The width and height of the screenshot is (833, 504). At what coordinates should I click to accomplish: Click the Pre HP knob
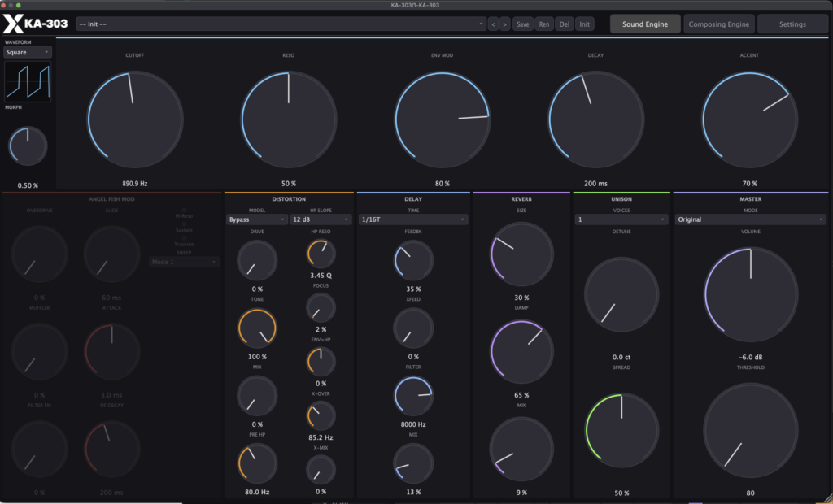pyautogui.click(x=257, y=463)
